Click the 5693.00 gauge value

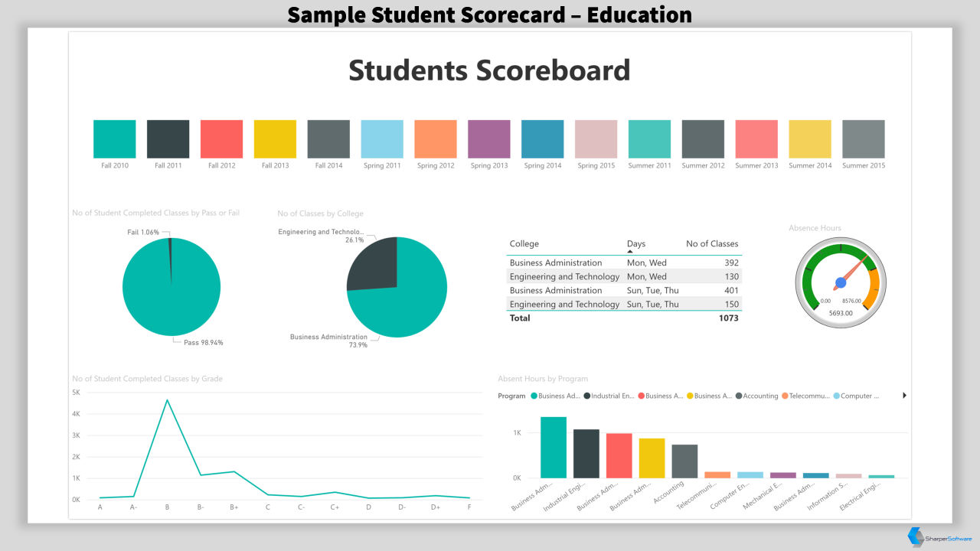(841, 313)
